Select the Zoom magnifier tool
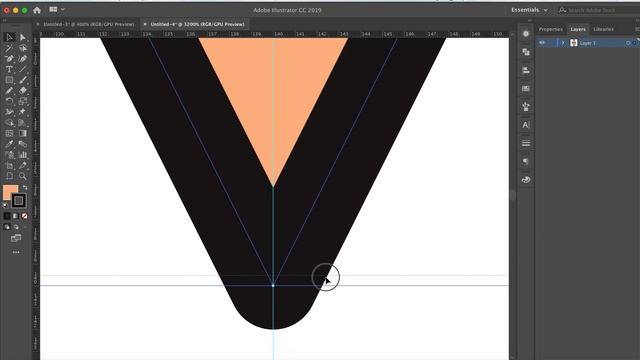Viewport: 640px width, 360px height. [23, 176]
